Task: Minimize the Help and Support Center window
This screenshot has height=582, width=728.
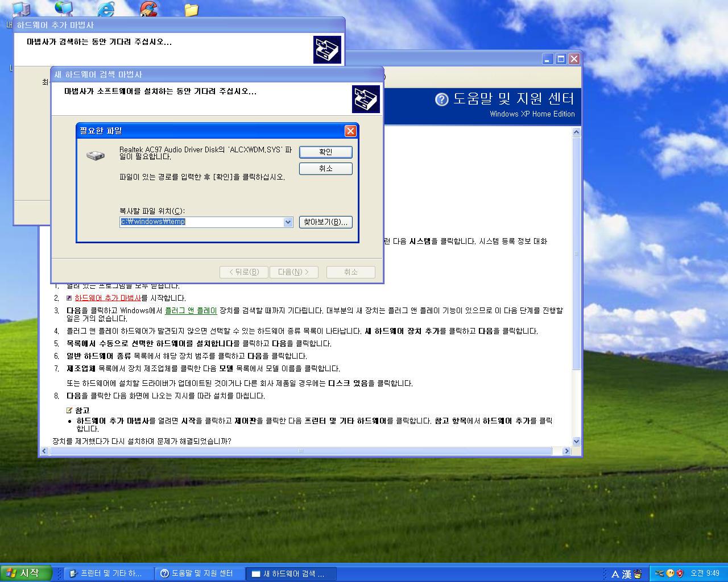Action: [x=548, y=59]
